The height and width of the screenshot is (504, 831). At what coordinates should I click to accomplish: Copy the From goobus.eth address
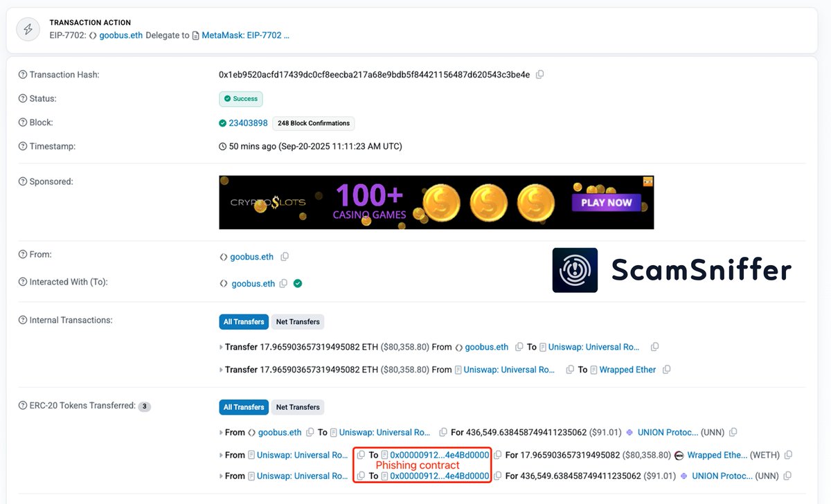pos(285,256)
